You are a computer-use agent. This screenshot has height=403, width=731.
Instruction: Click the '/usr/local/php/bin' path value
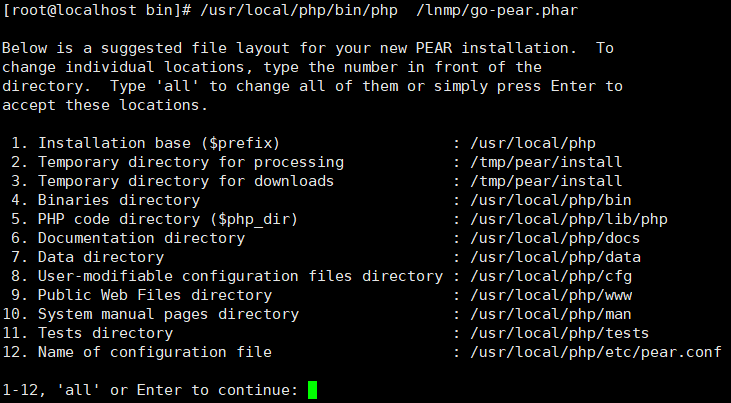point(551,200)
